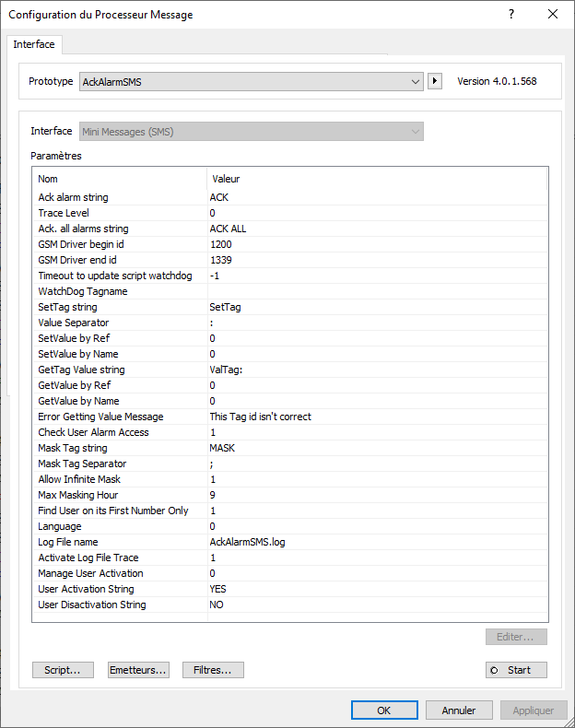Select the Interface tab
The height and width of the screenshot is (728, 575).
[x=34, y=44]
